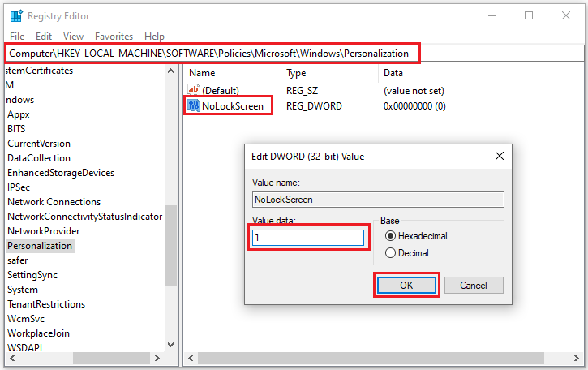Maximize the Registry Editor window
This screenshot has width=588, height=370.
[529, 15]
